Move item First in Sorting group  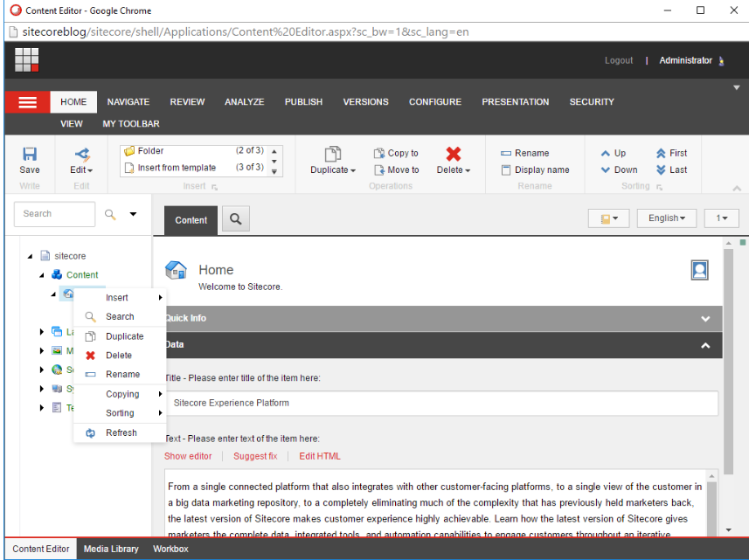point(671,153)
